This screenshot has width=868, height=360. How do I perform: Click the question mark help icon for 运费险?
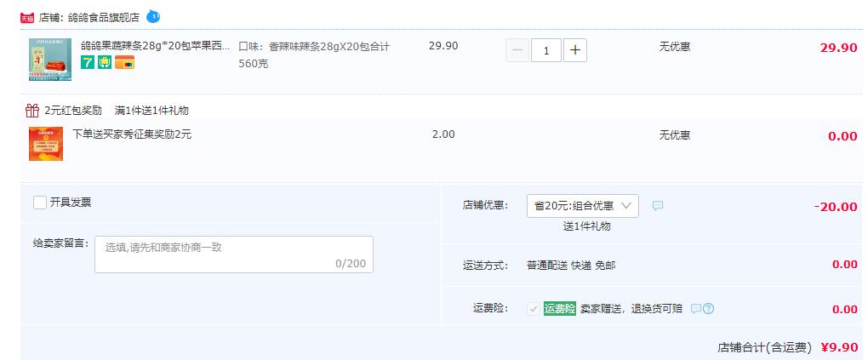(708, 308)
